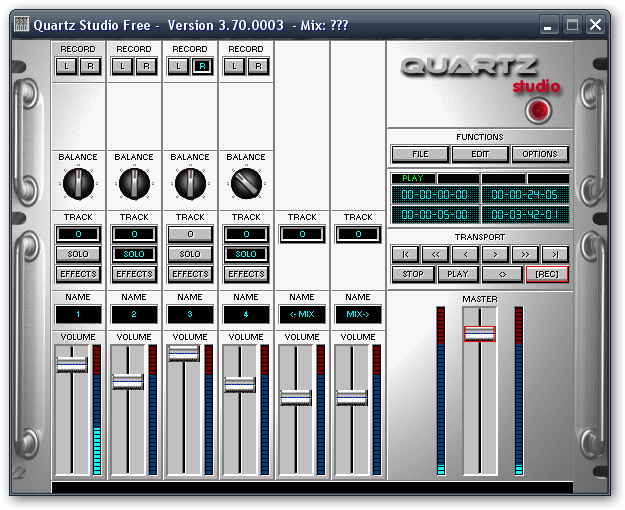Unsolo track 4
Image resolution: width=625 pixels, height=510 pixels.
(x=246, y=254)
